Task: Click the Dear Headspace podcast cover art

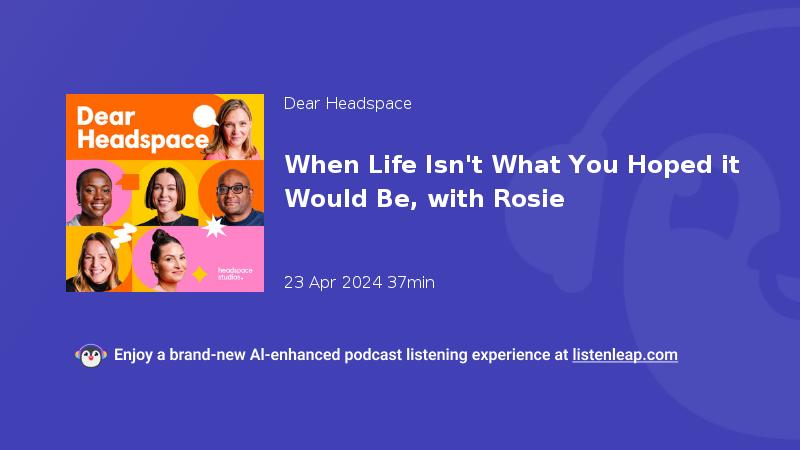Action: pos(165,193)
